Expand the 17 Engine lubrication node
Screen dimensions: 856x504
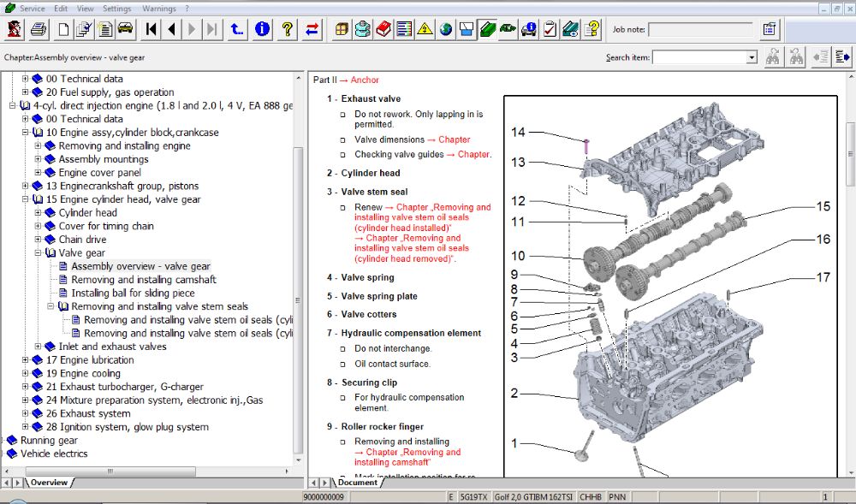26,360
